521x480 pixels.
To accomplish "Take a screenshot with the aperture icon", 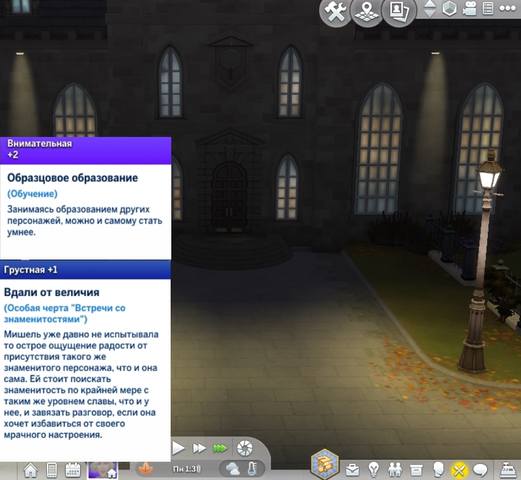I will coord(245,448).
